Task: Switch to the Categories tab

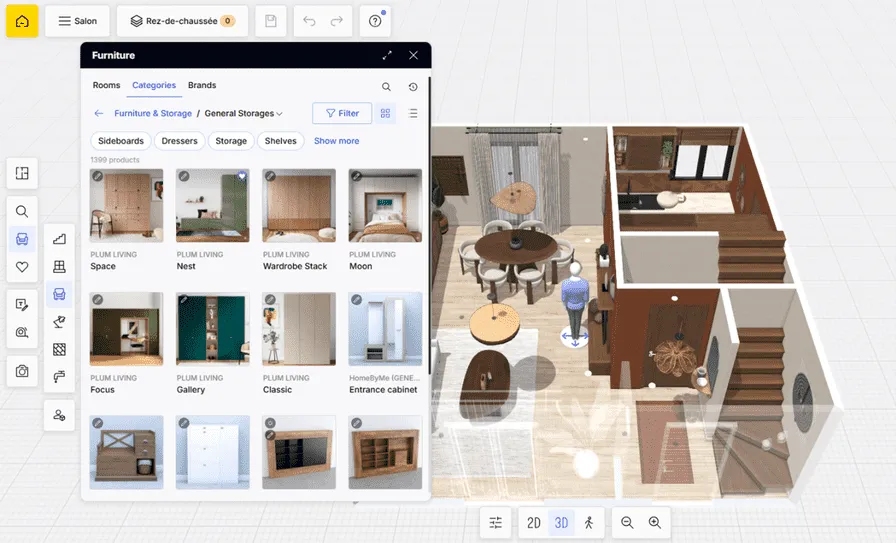Action: pyautogui.click(x=154, y=85)
